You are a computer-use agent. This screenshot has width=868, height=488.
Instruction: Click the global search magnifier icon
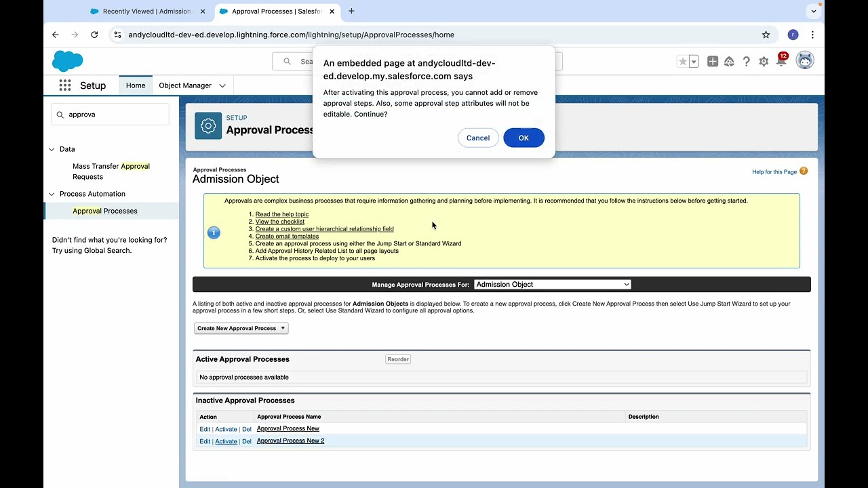coord(288,62)
